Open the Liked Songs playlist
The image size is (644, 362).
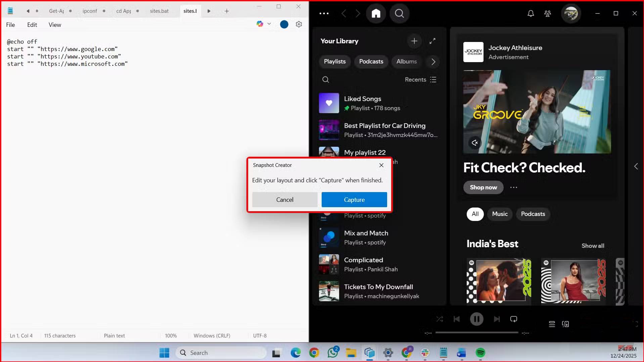tap(362, 99)
